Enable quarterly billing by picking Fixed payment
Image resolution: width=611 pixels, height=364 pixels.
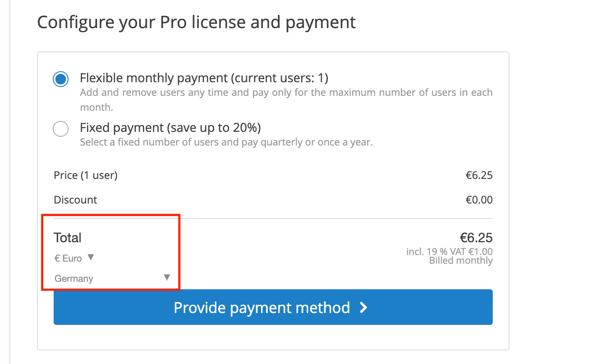60,128
